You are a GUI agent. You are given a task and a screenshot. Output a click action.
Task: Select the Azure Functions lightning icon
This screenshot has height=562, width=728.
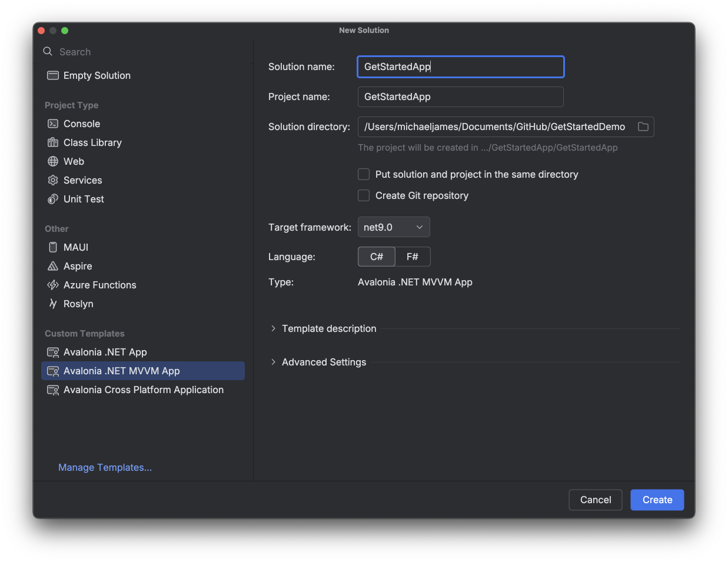click(53, 285)
